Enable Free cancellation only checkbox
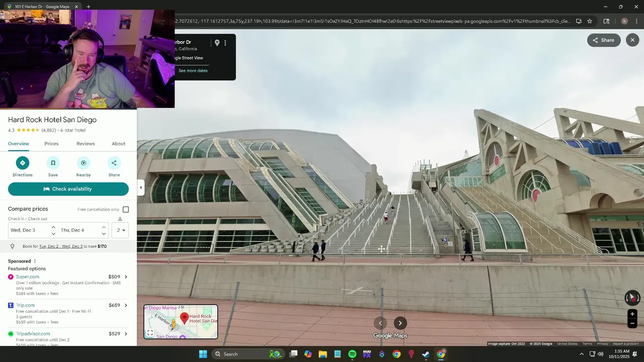 126,210
